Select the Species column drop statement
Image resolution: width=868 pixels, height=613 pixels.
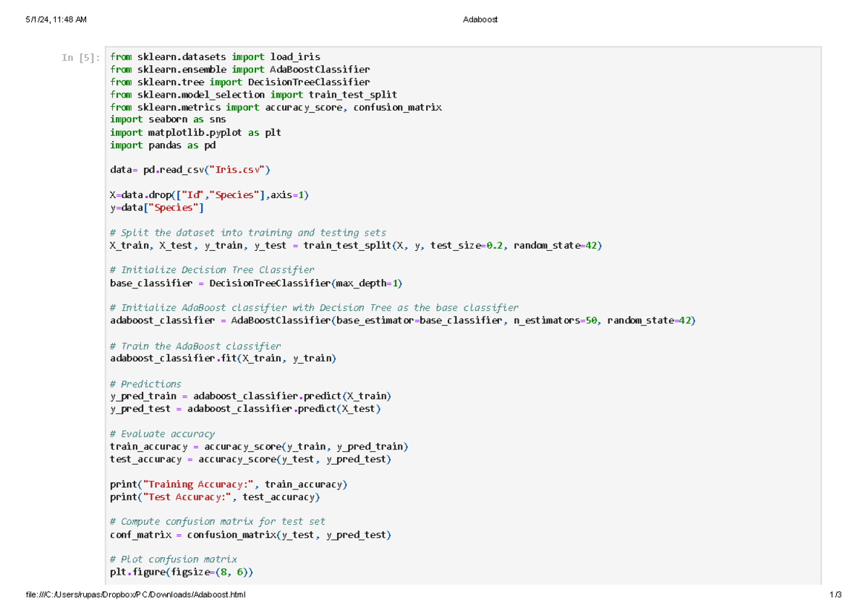coord(210,194)
